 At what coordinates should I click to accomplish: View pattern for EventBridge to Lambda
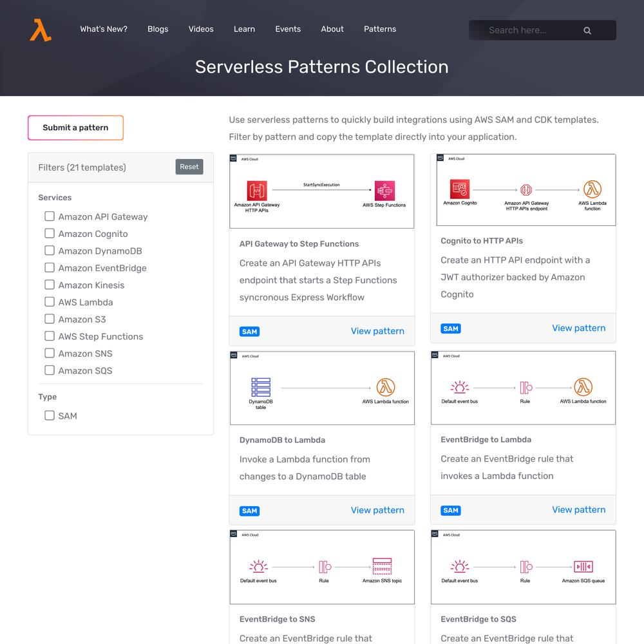(579, 509)
